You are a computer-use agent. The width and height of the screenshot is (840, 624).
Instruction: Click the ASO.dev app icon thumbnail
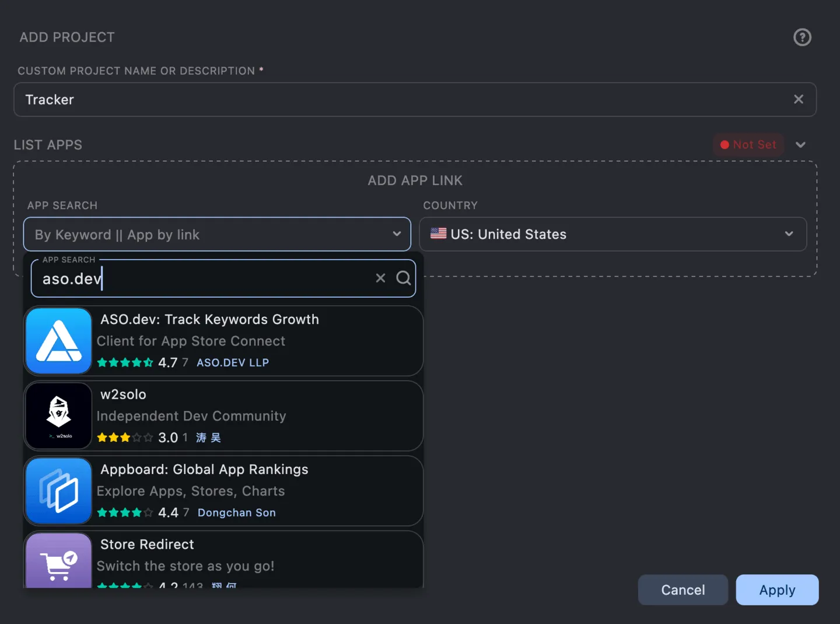pos(58,341)
